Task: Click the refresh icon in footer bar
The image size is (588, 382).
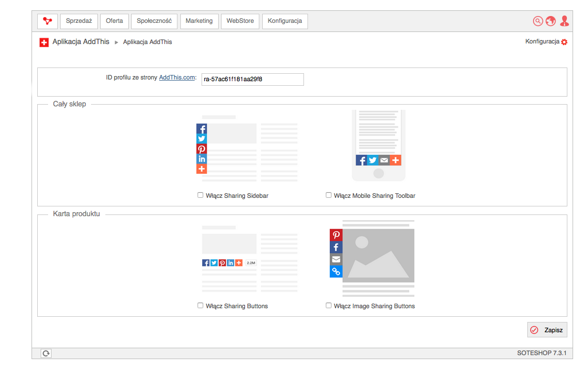Action: (x=46, y=353)
